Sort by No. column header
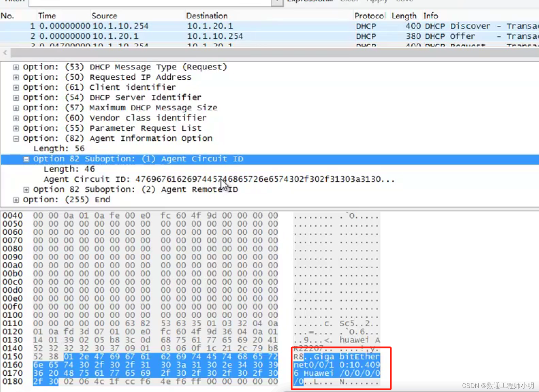Viewport: 539px width, 392px height. [x=7, y=16]
